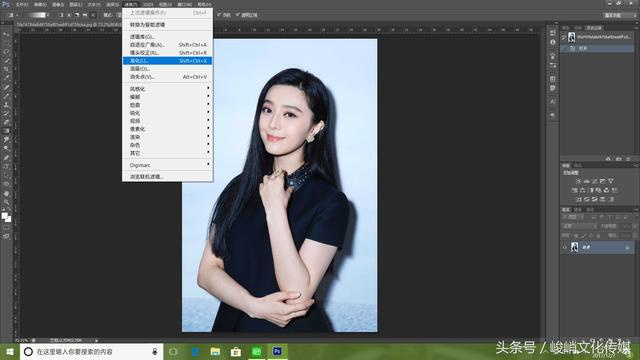Viewport: 640px width, 360px height.
Task: Add an Invert adjustment layer
Action: pyautogui.click(x=578, y=200)
